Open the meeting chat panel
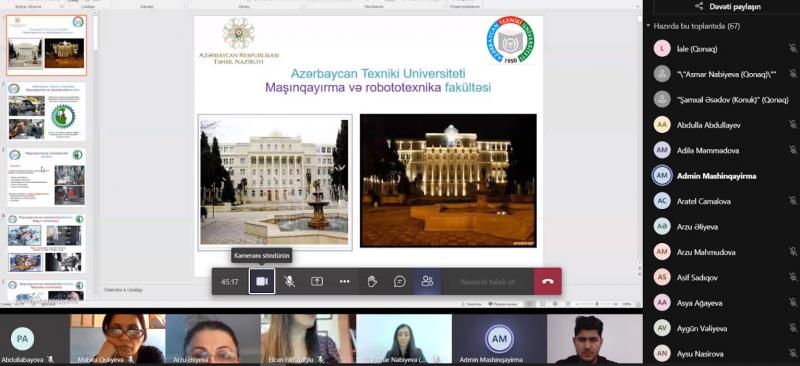 coord(399,281)
